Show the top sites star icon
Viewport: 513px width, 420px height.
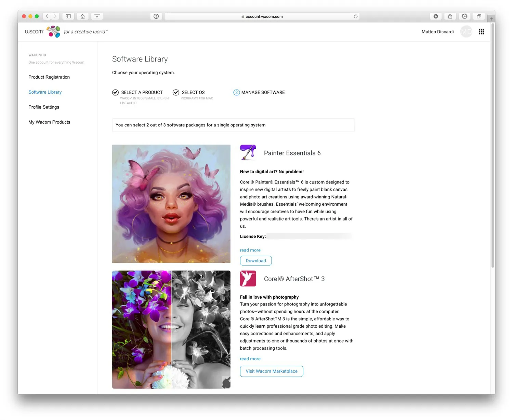(97, 16)
